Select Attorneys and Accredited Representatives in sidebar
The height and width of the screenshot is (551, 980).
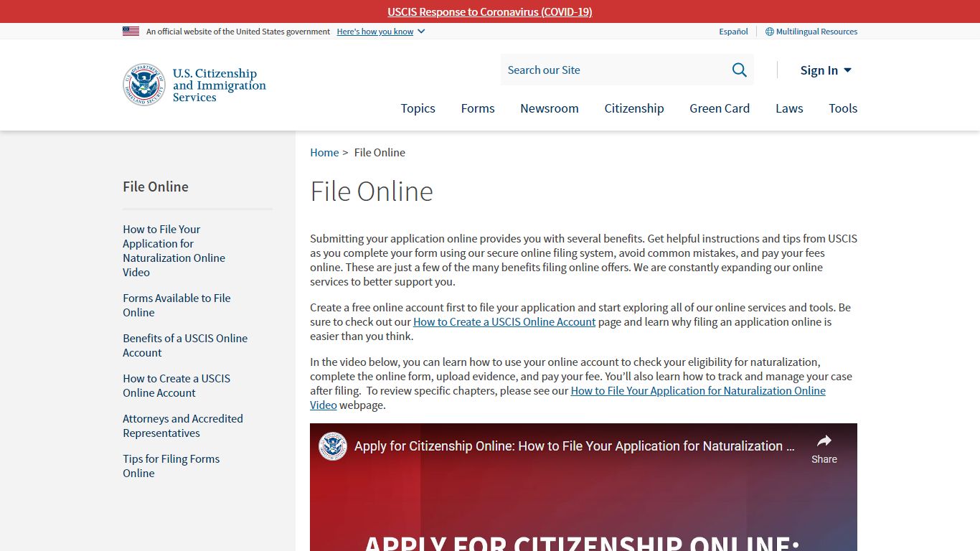(183, 425)
